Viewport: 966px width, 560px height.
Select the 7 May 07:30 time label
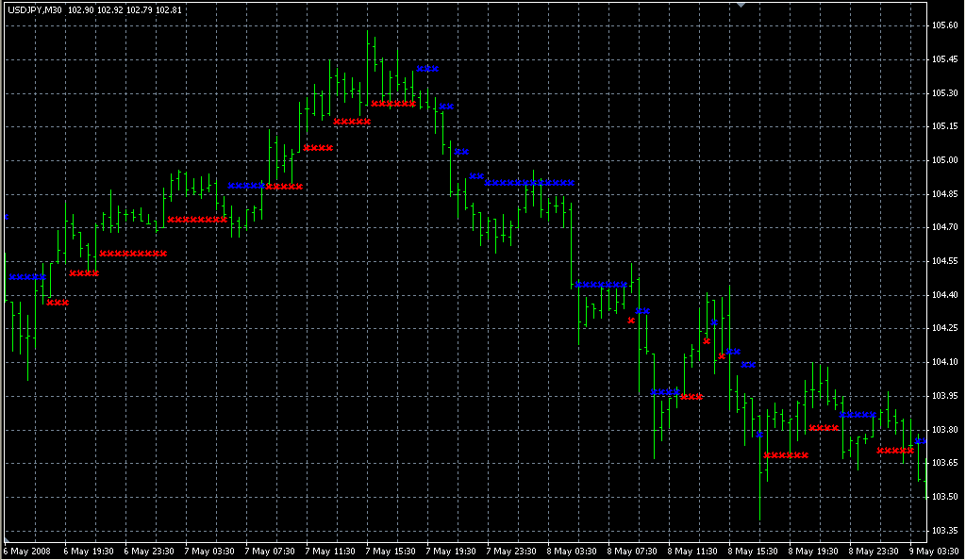(x=270, y=551)
